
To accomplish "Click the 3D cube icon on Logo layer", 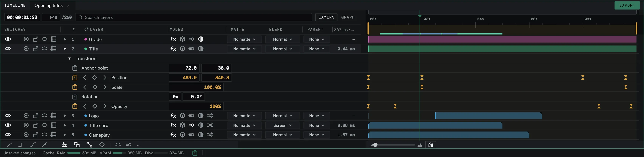I will (x=183, y=115).
